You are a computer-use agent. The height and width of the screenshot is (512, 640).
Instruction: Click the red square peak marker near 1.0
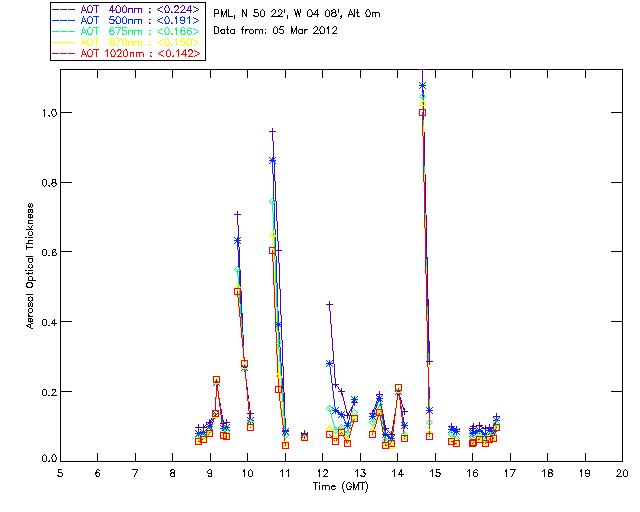point(422,112)
